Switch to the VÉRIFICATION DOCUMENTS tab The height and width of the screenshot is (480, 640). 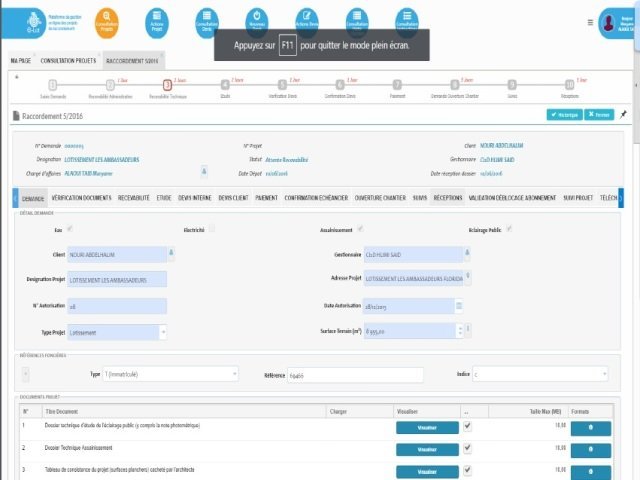point(82,198)
